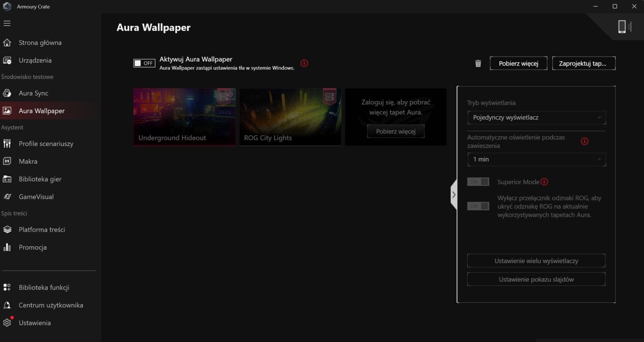Open Profile scenariuszy
The height and width of the screenshot is (342, 644).
[46, 144]
